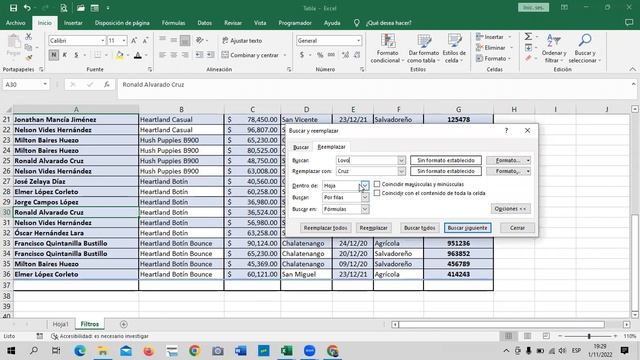Increase font size with the large A icon
The width and height of the screenshot is (640, 360).
pos(134,40)
